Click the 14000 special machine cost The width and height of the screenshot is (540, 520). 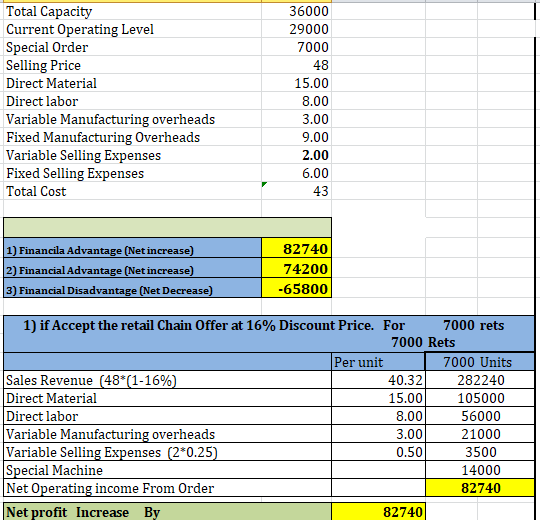[x=480, y=470]
